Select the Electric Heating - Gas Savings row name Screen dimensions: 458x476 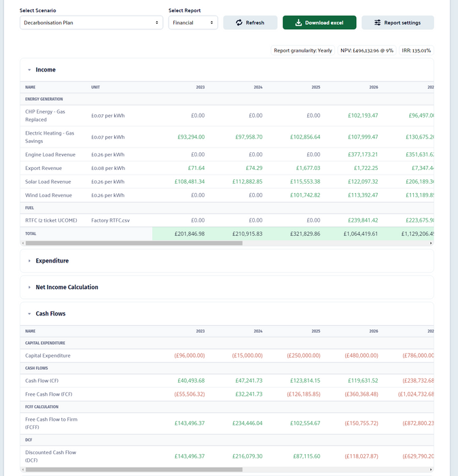(50, 137)
